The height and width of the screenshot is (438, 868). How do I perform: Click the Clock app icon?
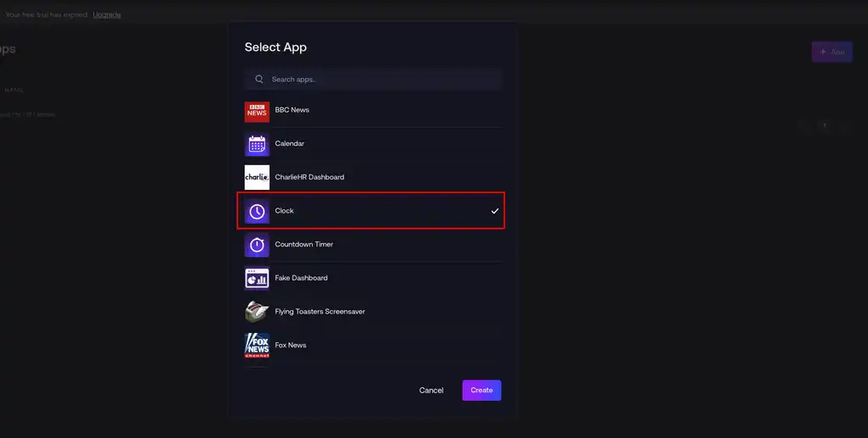pos(257,211)
